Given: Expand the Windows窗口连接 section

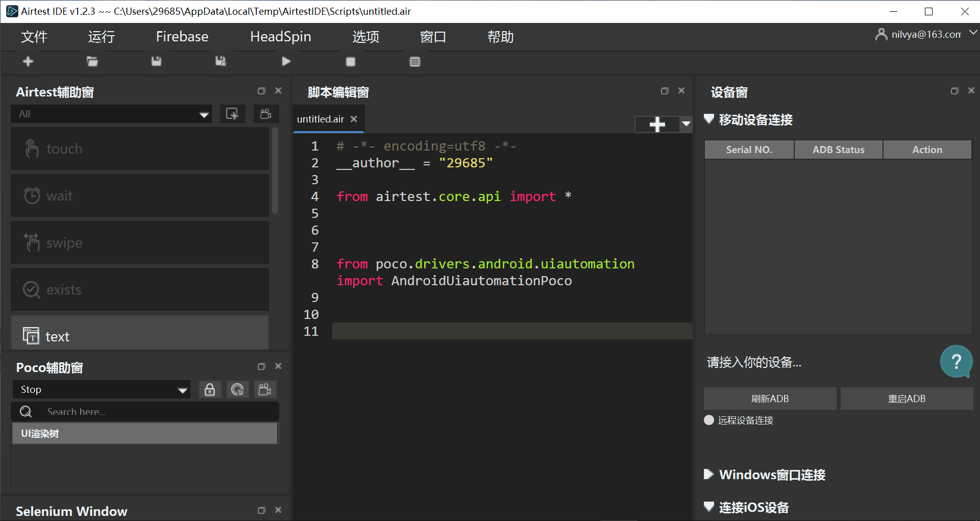Looking at the screenshot, I should coord(708,474).
